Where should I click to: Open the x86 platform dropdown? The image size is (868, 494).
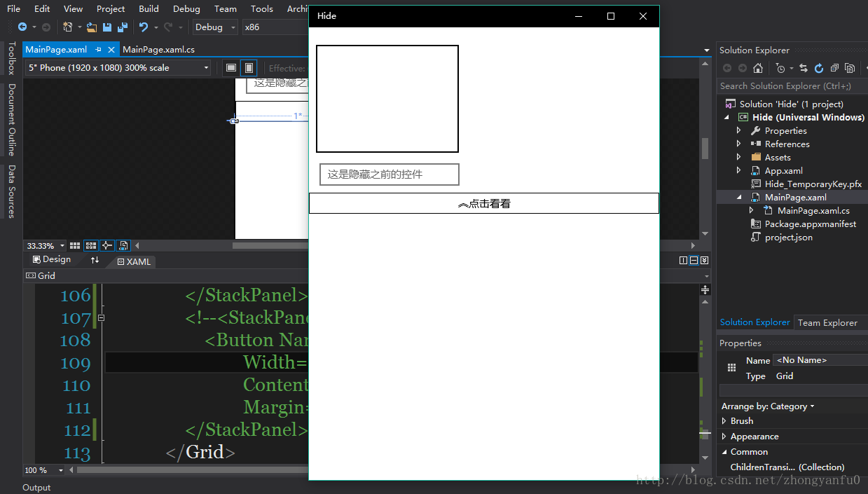(x=275, y=27)
